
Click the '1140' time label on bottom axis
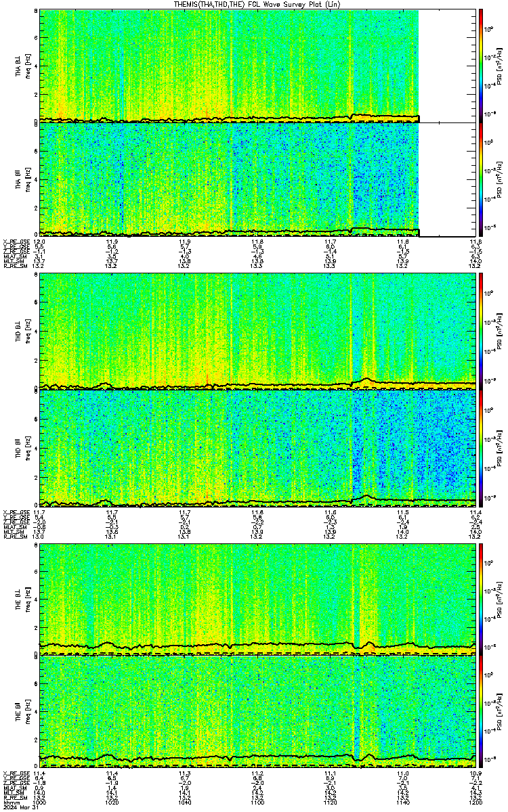point(403,801)
